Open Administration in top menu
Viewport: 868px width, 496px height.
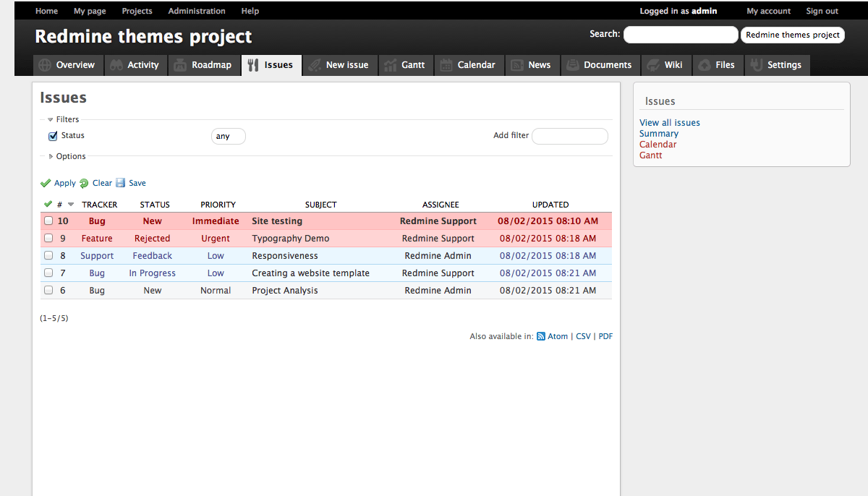(x=197, y=11)
